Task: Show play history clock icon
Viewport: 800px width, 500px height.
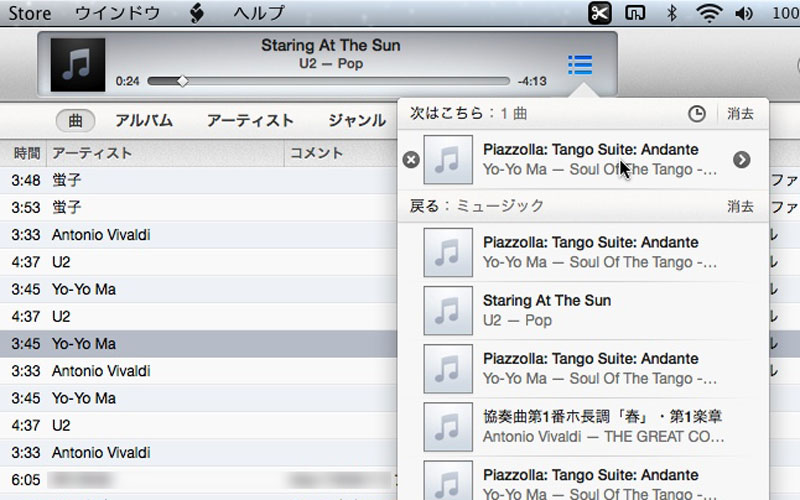Action: pos(696,114)
